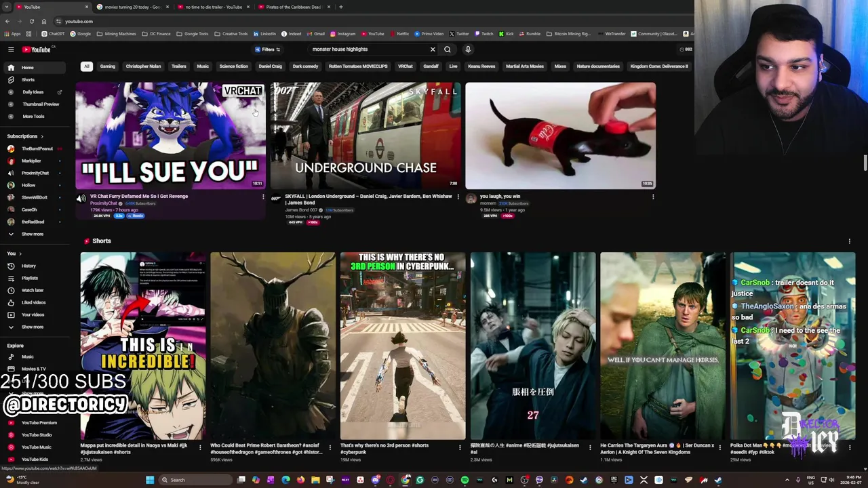
Task: Activate voice search microphone
Action: (x=468, y=49)
